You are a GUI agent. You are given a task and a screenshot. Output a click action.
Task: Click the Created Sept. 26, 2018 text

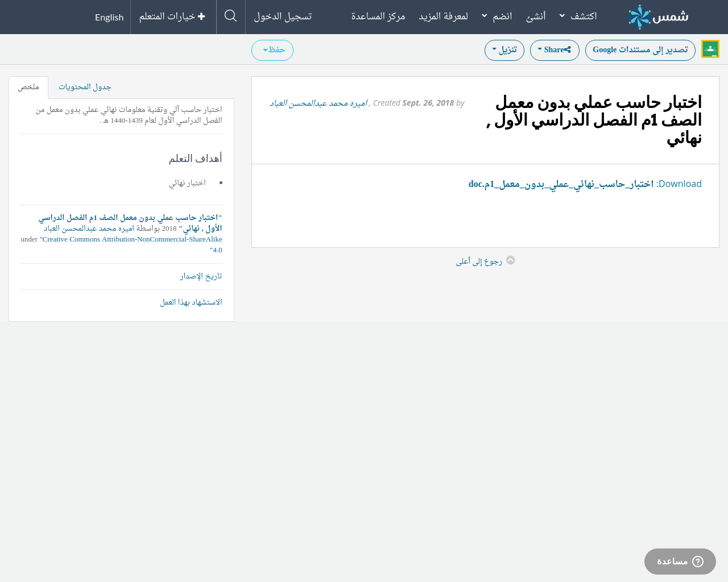click(x=413, y=103)
